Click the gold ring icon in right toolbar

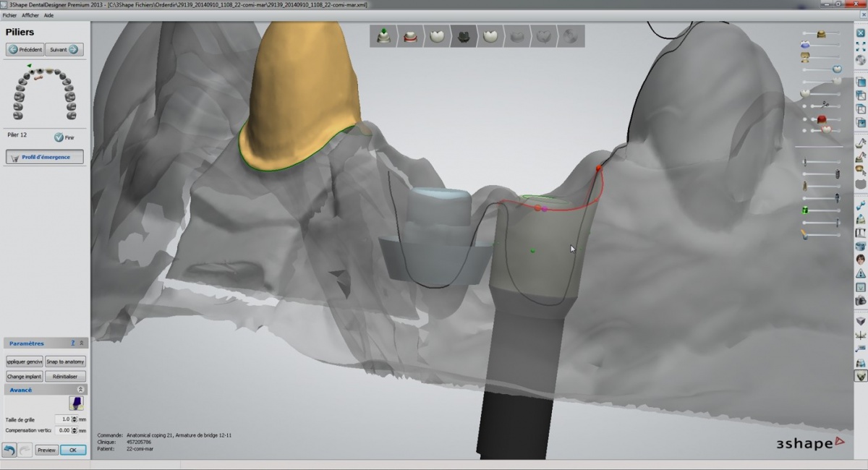click(x=861, y=169)
